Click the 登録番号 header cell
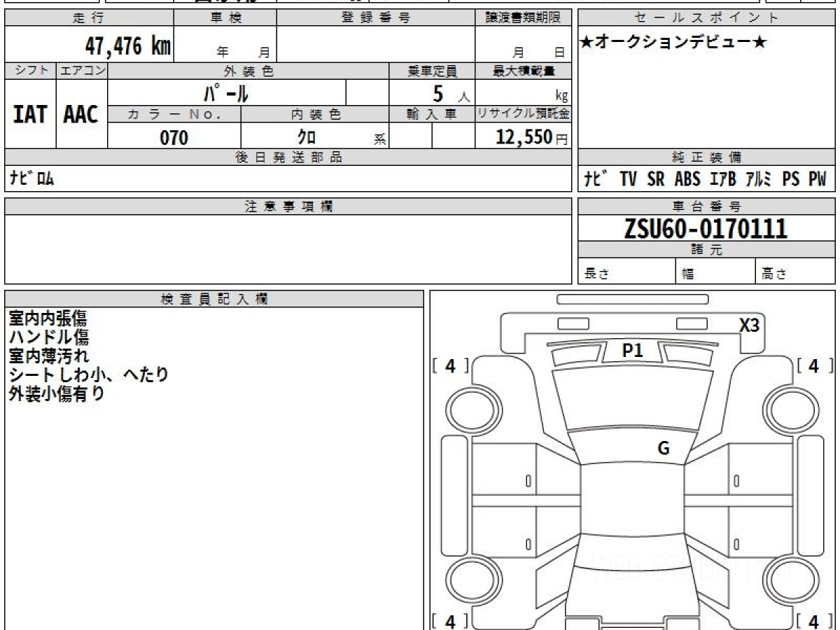 [376, 18]
